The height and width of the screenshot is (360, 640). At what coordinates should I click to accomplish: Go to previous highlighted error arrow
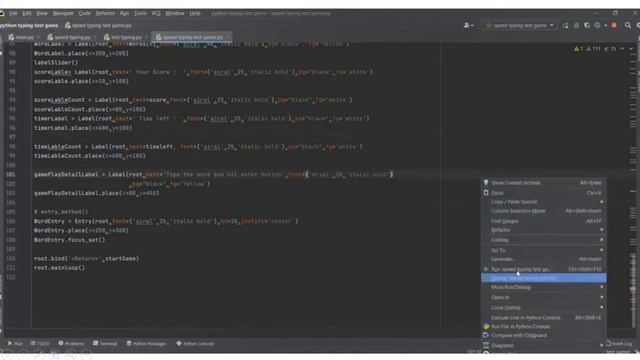click(622, 49)
